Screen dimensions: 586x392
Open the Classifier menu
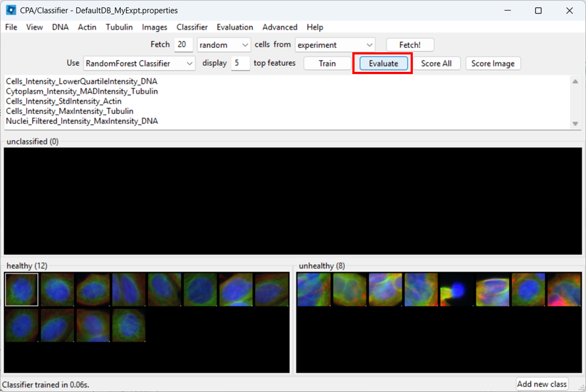(x=192, y=27)
